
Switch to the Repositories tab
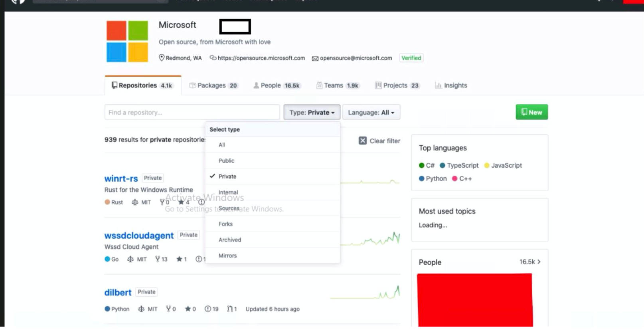click(143, 85)
